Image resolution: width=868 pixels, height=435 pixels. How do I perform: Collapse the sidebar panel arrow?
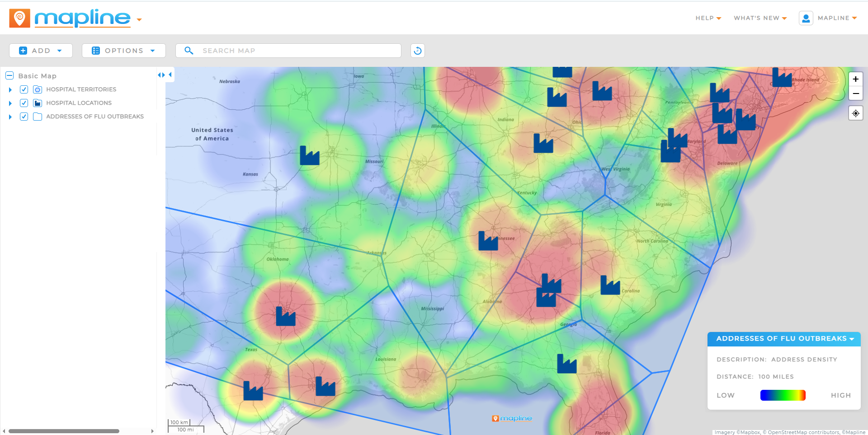point(170,75)
